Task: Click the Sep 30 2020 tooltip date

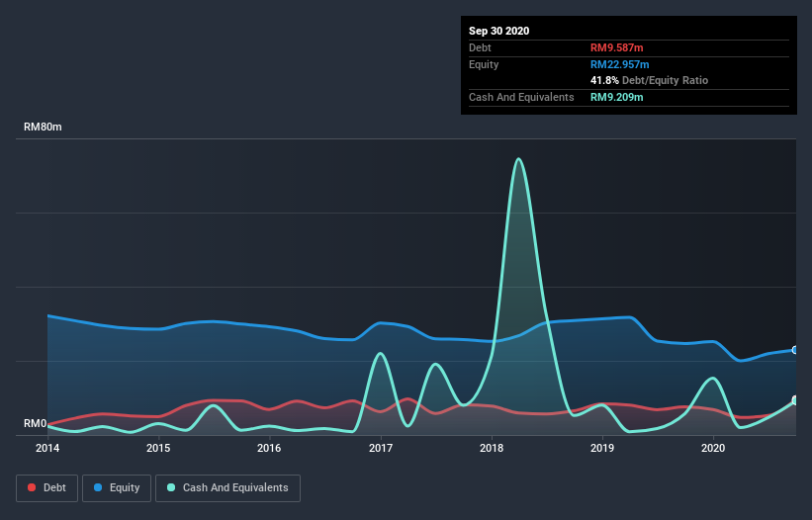Action: click(x=499, y=31)
